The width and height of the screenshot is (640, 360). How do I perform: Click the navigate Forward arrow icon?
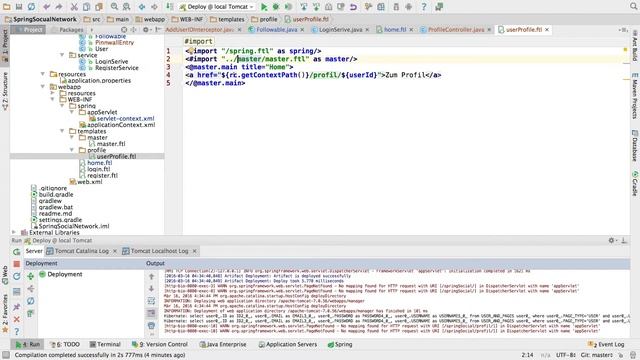(x=154, y=7)
